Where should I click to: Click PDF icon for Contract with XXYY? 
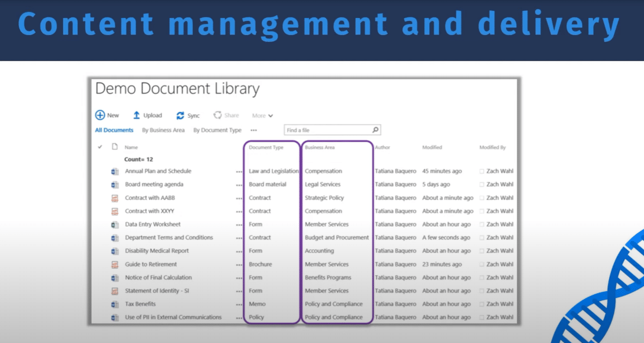tap(115, 211)
